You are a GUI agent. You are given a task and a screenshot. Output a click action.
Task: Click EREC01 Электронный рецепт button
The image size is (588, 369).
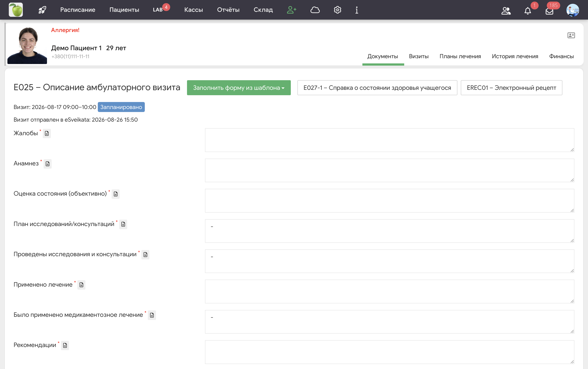[x=511, y=88]
